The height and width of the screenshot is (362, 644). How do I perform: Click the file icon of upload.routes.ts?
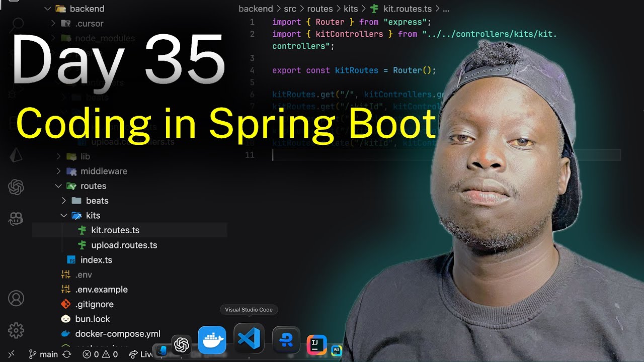(x=82, y=245)
